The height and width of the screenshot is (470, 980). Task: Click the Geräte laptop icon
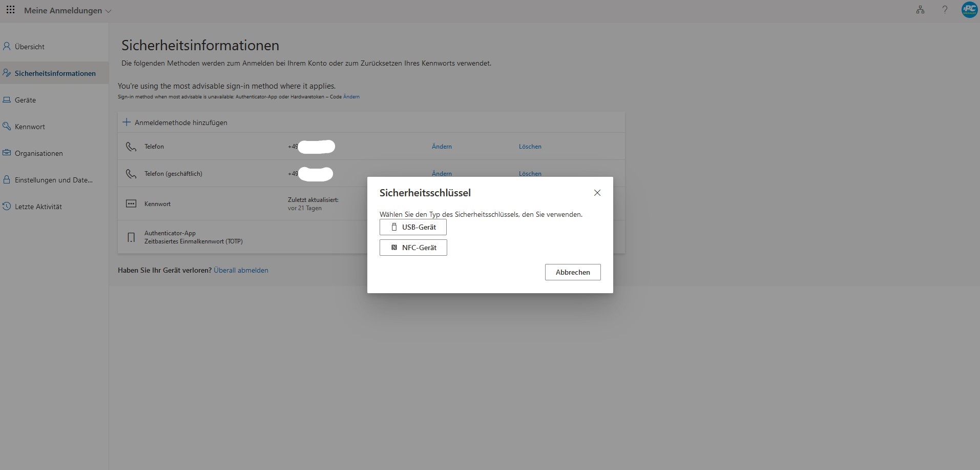coord(7,100)
